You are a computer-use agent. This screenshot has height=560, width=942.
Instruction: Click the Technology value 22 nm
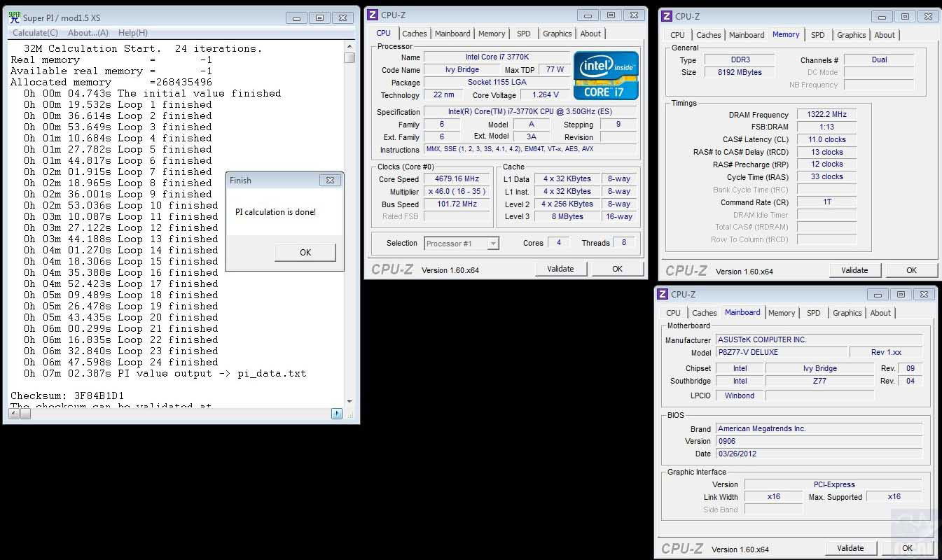point(443,95)
